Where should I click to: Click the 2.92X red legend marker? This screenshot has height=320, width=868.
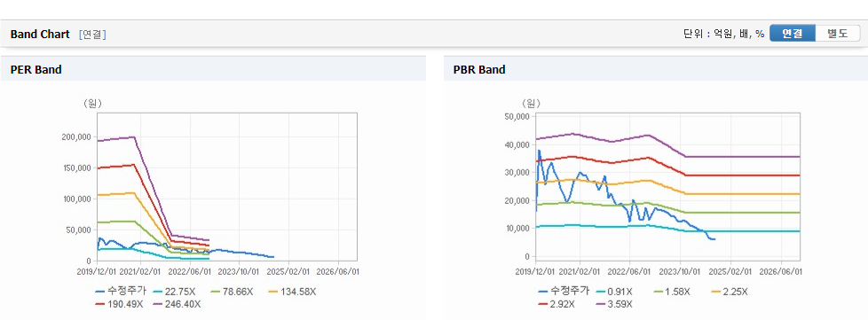click(x=545, y=304)
